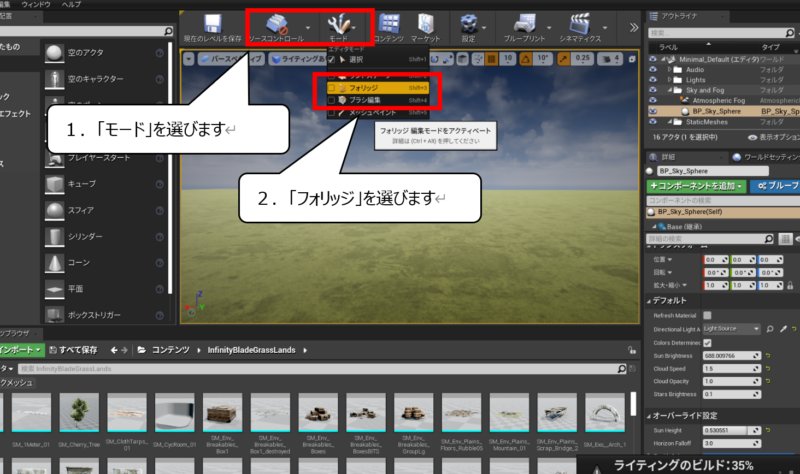Select the Plane shape item

54,289
